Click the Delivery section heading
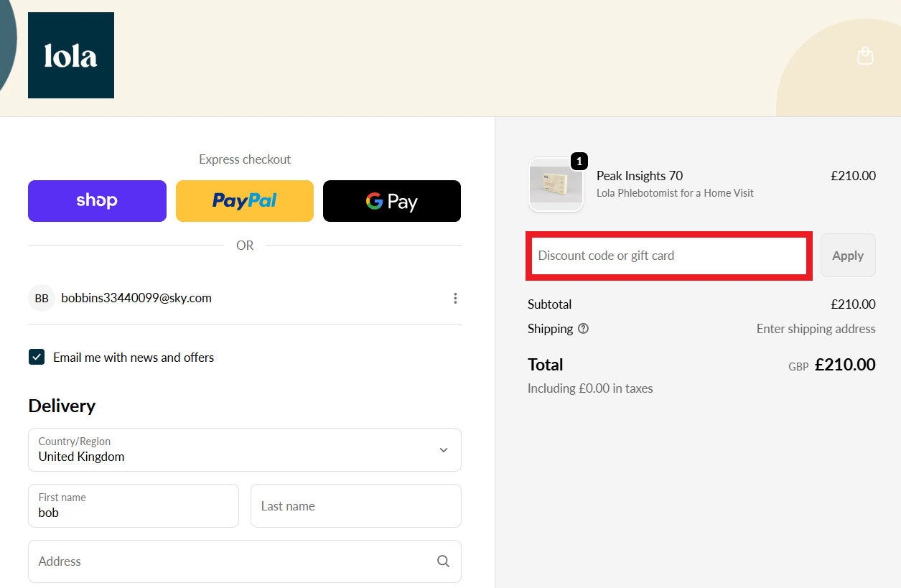Image resolution: width=901 pixels, height=588 pixels. click(62, 406)
